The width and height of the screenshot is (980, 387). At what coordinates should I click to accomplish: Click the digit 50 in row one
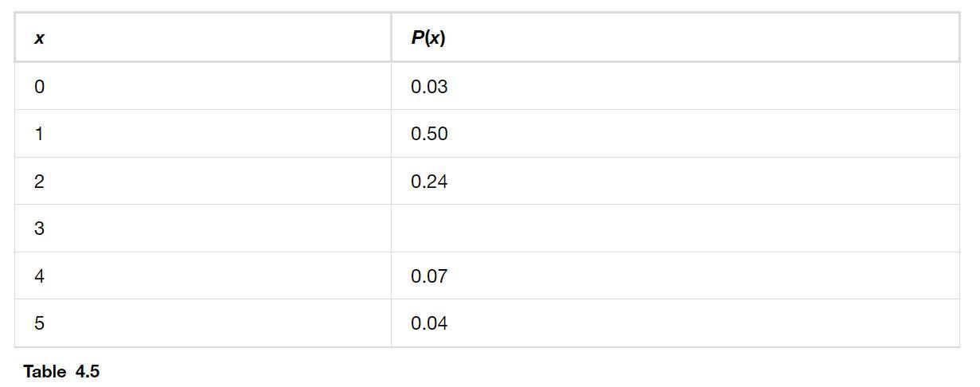[439, 134]
